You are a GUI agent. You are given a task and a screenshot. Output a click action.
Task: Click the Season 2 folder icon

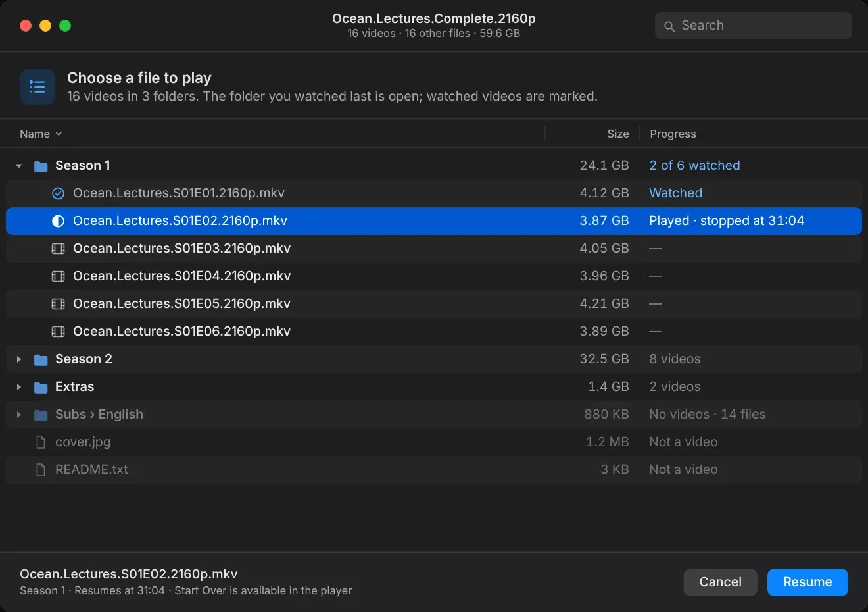[x=41, y=360]
